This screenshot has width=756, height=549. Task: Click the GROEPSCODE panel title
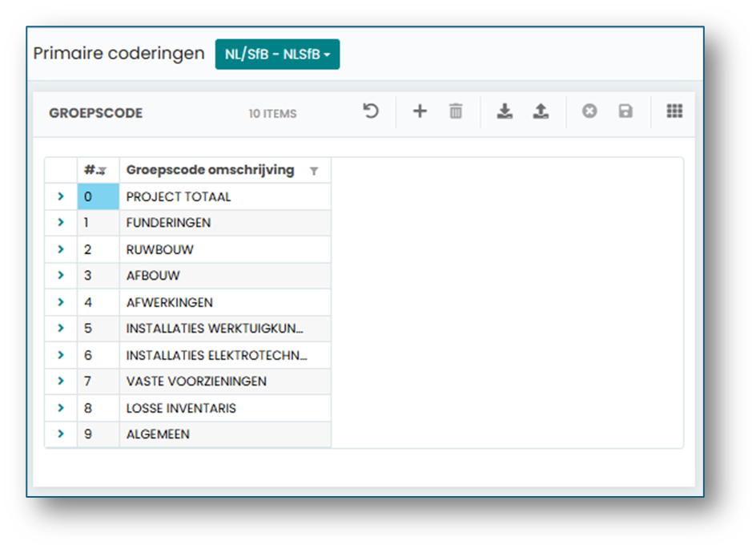pos(96,113)
